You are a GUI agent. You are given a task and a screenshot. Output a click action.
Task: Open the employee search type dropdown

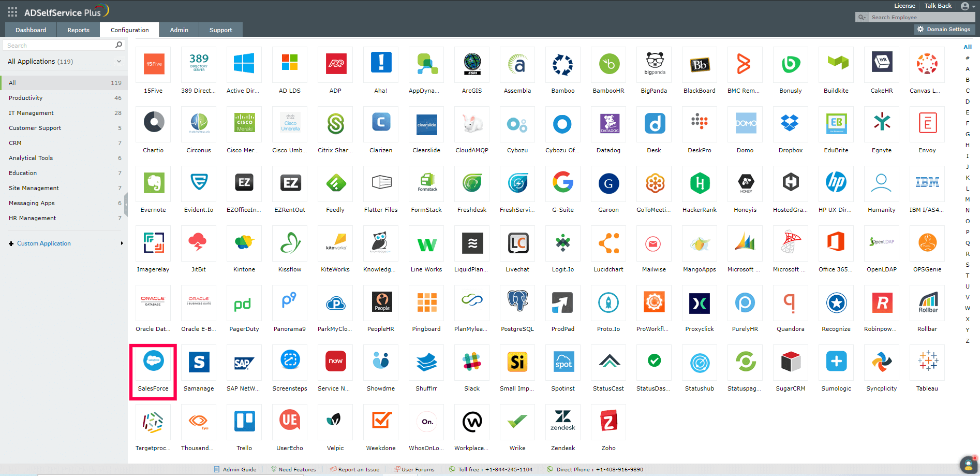862,17
